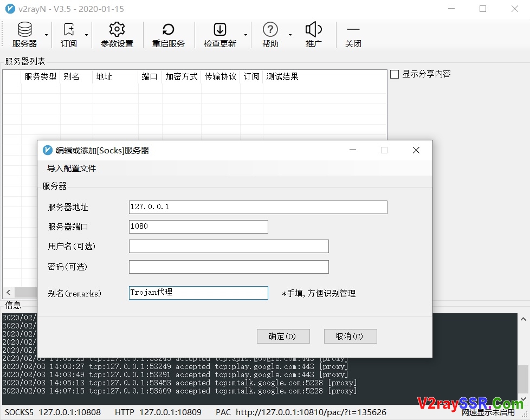Viewport: 530px width, 420px height.
Task: Click the 确定(O) button
Action: point(283,336)
